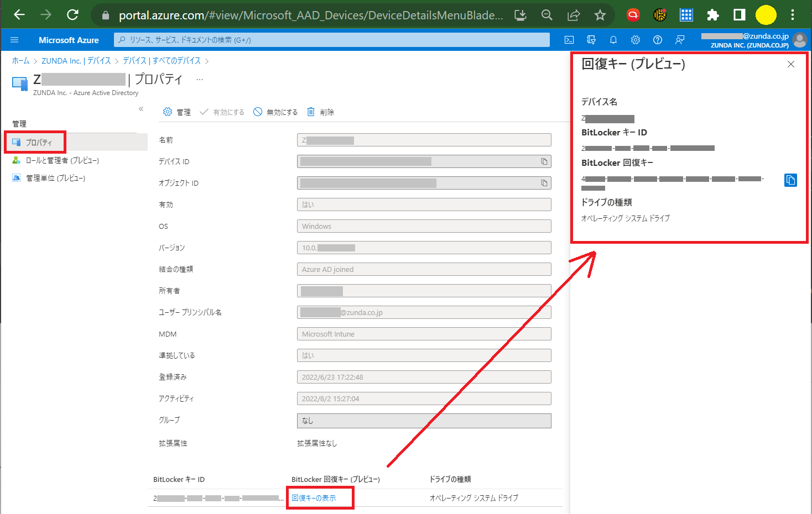Click the browser forward arrow
This screenshot has width=812, height=514.
[x=46, y=15]
